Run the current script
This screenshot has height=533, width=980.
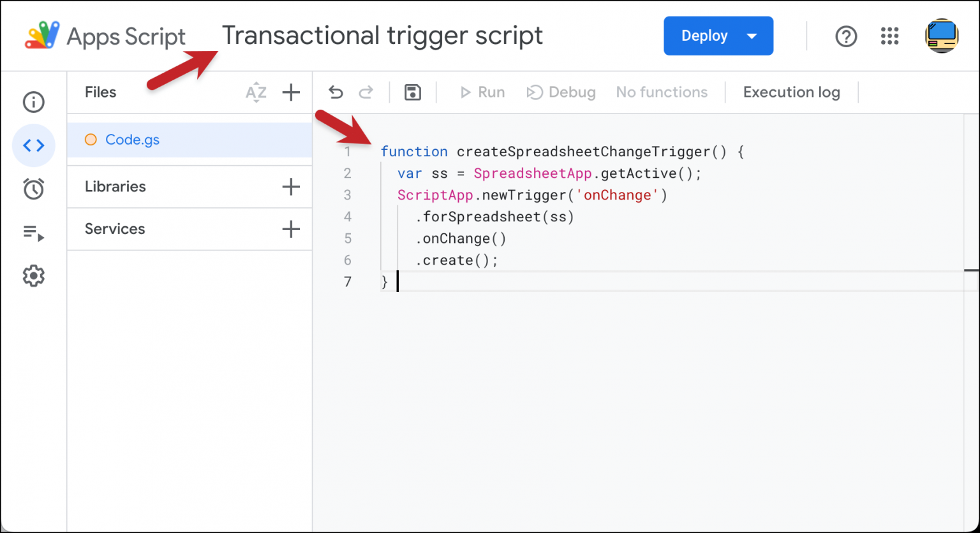(x=482, y=92)
